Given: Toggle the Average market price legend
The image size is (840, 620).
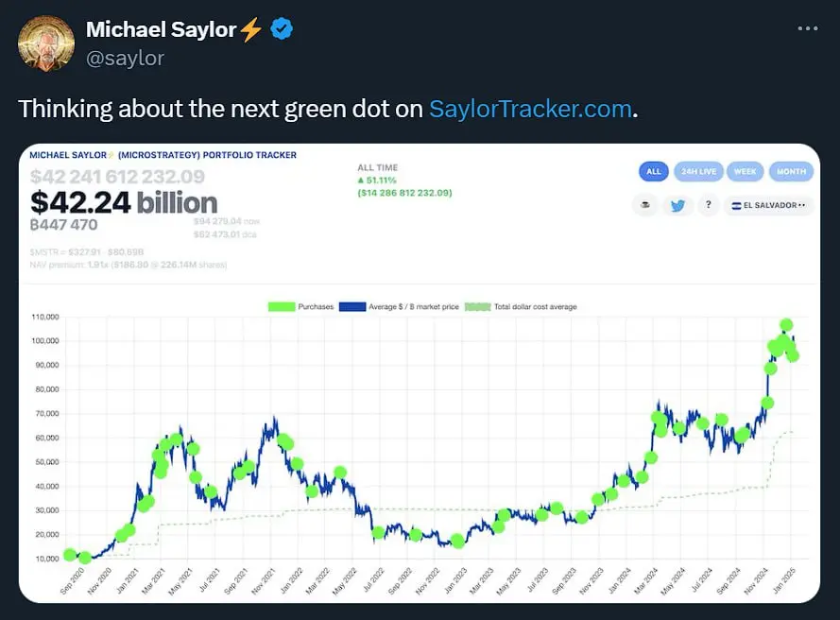Looking at the screenshot, I should tap(399, 306).
